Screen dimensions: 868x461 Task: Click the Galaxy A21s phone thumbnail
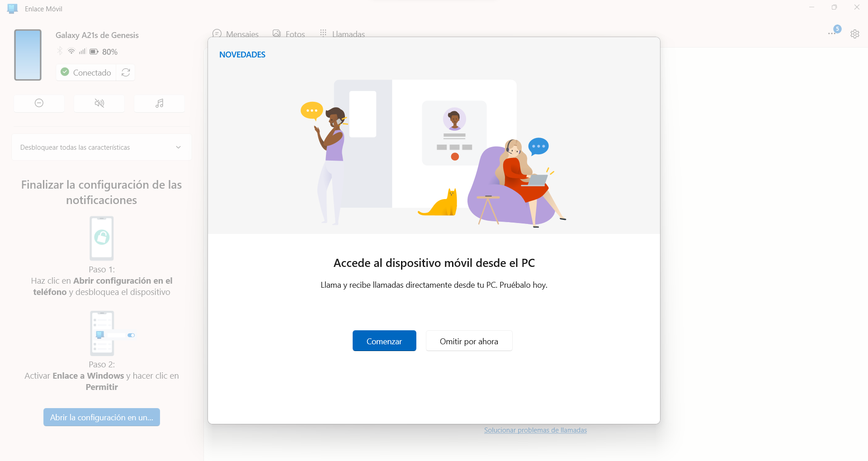pos(28,55)
